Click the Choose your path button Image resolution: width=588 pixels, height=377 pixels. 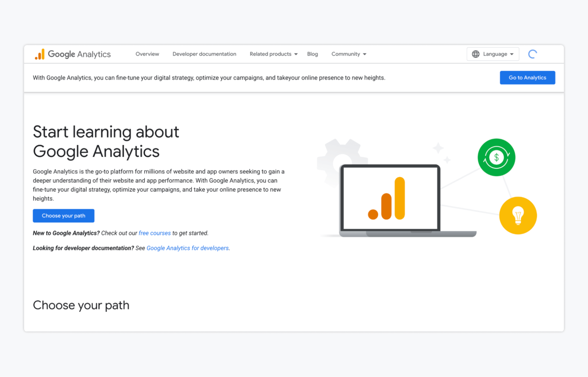tap(64, 216)
